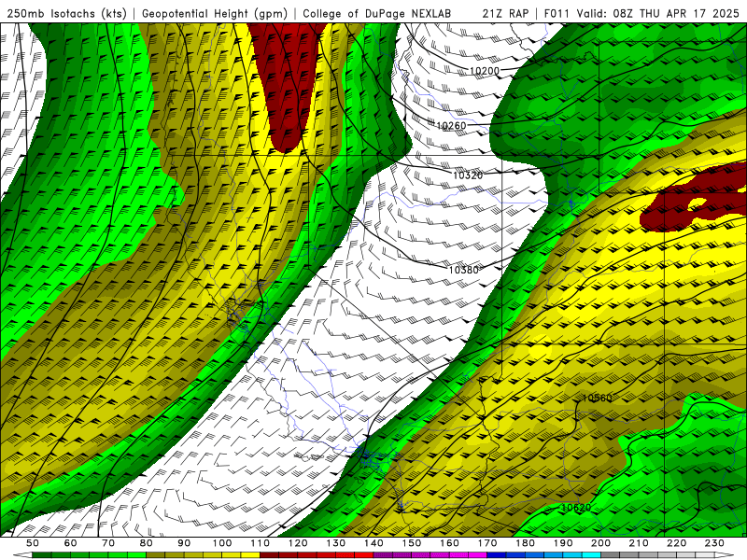
Task: Click the 10380 height contour label
Action: (x=463, y=270)
